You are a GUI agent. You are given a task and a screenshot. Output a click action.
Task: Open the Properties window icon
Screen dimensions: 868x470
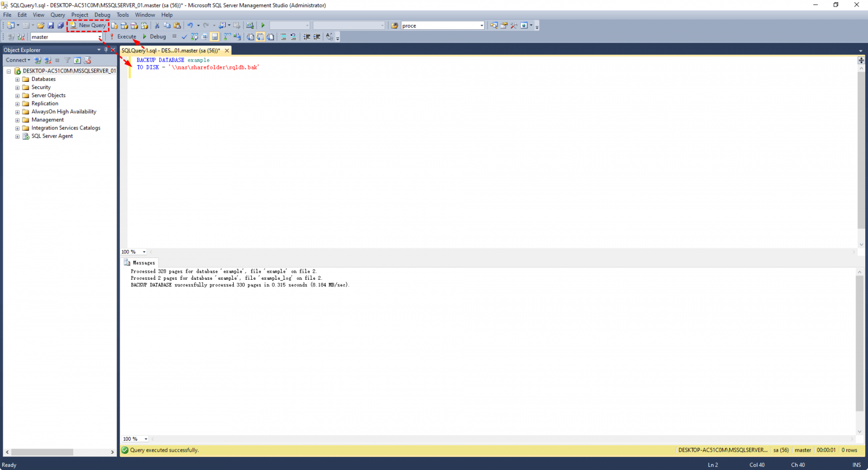[x=503, y=25]
